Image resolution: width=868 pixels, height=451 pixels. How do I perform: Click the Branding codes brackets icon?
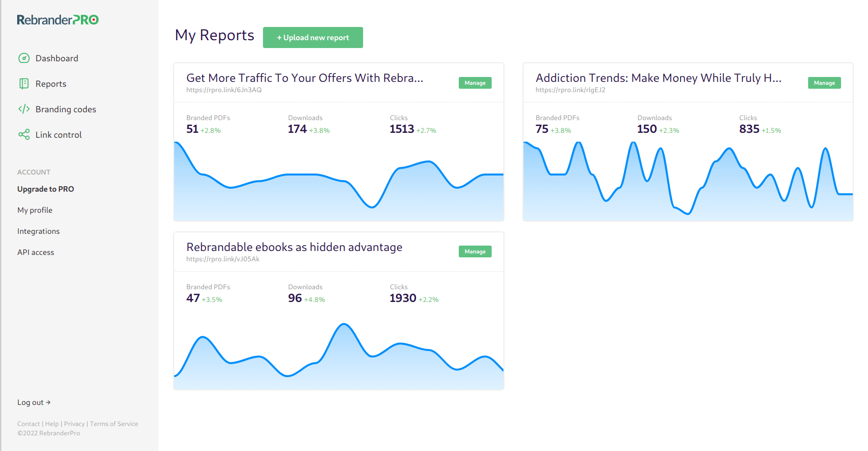point(24,109)
